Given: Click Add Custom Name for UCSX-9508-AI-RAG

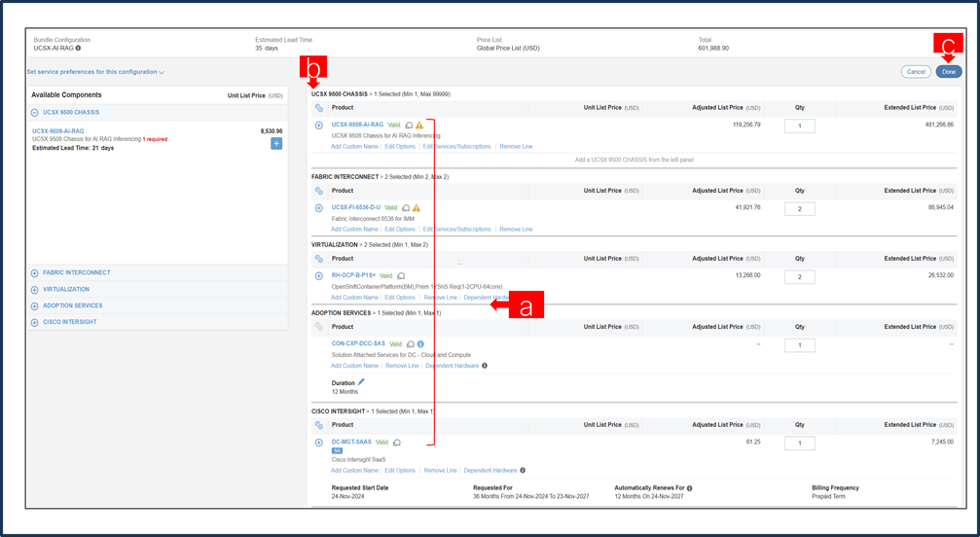Looking at the screenshot, I should pos(354,147).
